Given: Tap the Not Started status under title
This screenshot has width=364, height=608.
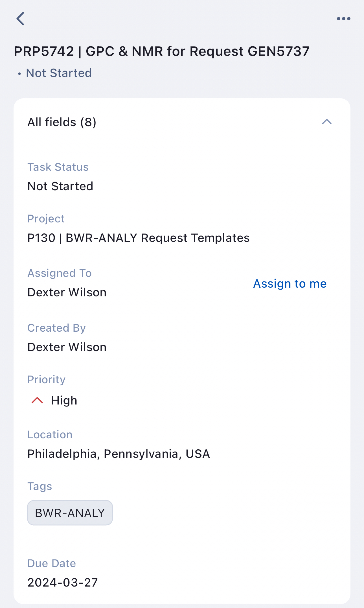Looking at the screenshot, I should coord(59,73).
